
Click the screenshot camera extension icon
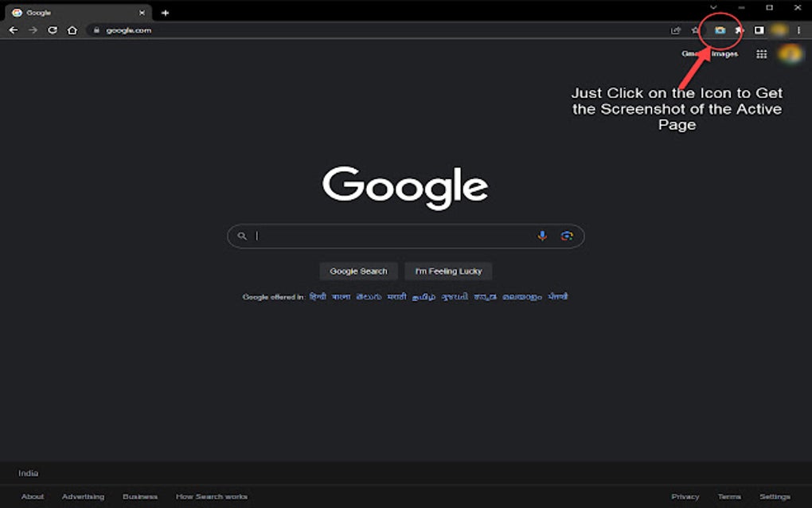[720, 30]
